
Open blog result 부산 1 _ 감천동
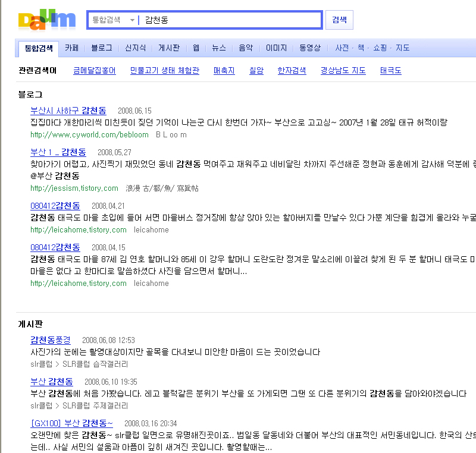pos(58,152)
